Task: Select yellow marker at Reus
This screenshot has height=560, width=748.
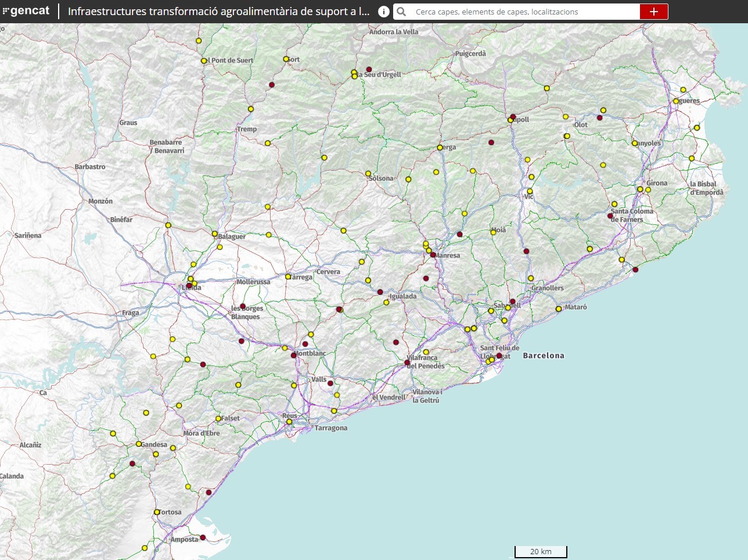Action: tap(289, 422)
